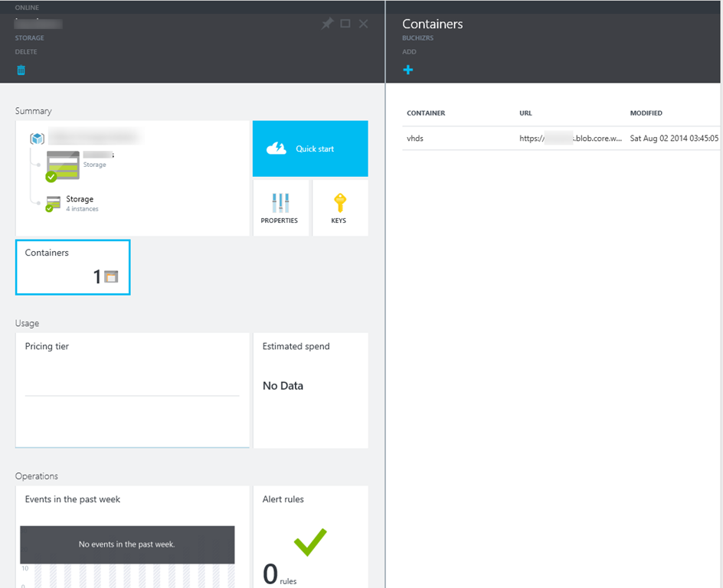Sort by URL column header

point(525,113)
